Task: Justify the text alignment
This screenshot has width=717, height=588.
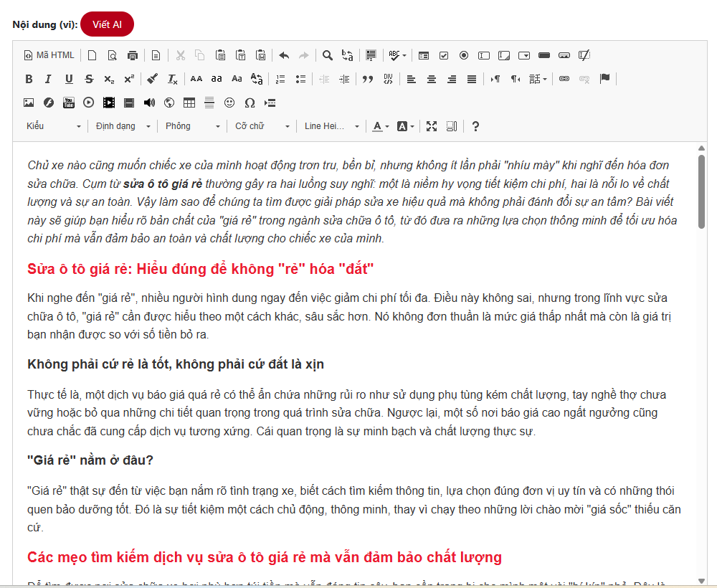Action: click(x=472, y=79)
